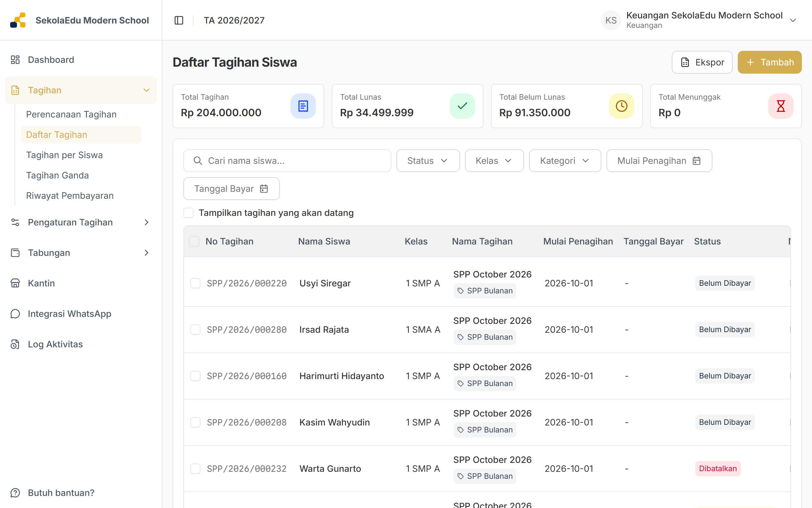Open Tagihan per Siswa menu item

[64, 155]
